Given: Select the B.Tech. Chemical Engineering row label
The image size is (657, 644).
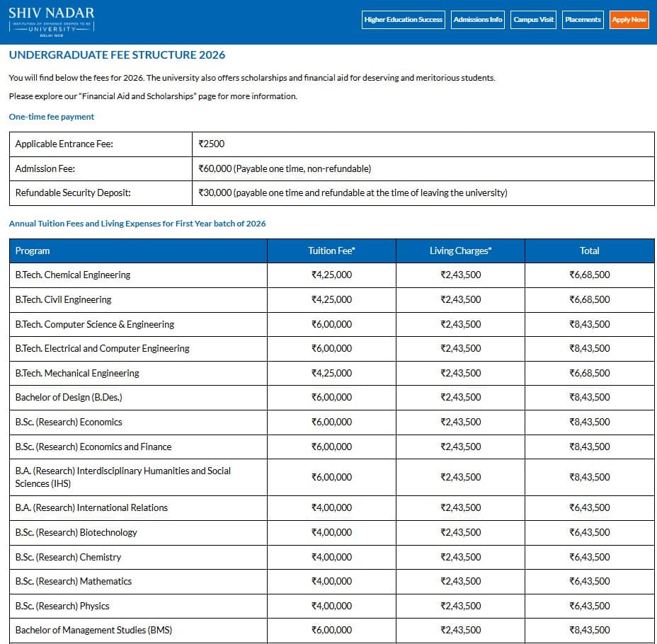Looking at the screenshot, I should point(73,275).
